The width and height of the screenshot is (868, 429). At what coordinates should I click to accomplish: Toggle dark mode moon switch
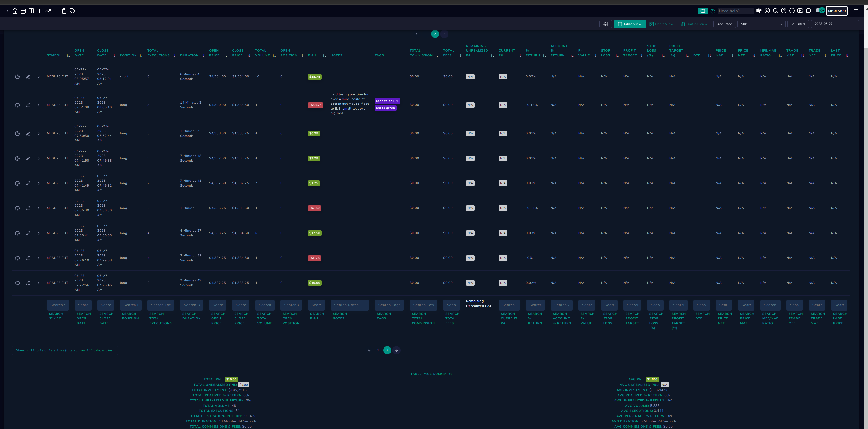[820, 10]
